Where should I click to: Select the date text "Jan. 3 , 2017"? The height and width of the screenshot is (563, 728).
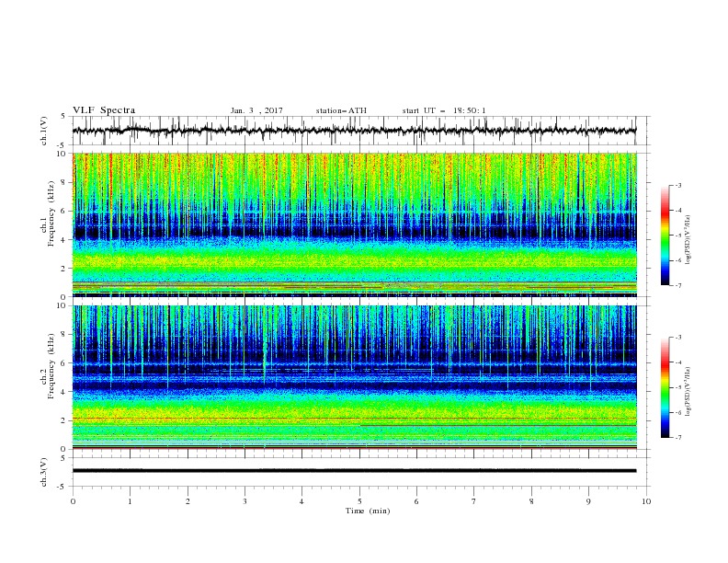pos(256,110)
